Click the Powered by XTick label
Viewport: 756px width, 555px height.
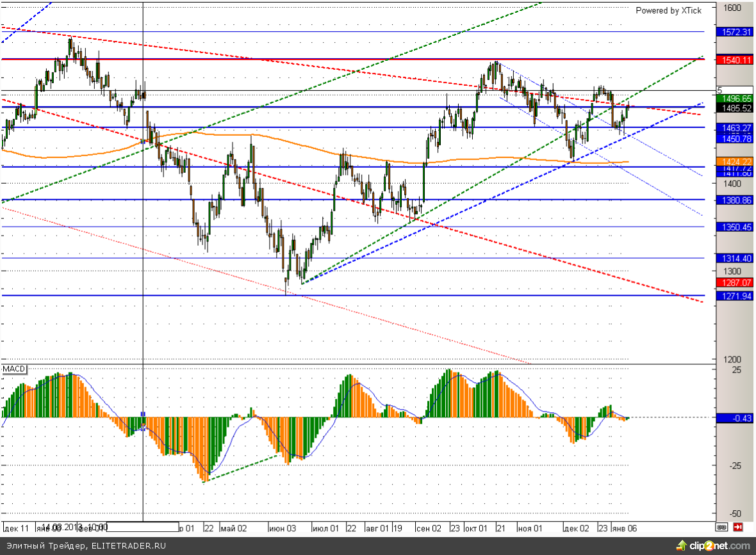[668, 10]
